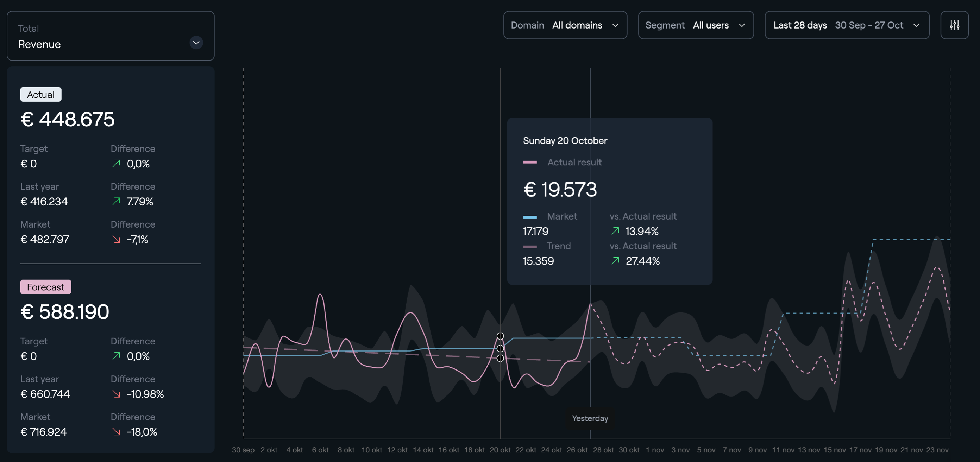Open the Domain All domains dropdown
Image resolution: width=980 pixels, height=462 pixels.
[x=565, y=25]
